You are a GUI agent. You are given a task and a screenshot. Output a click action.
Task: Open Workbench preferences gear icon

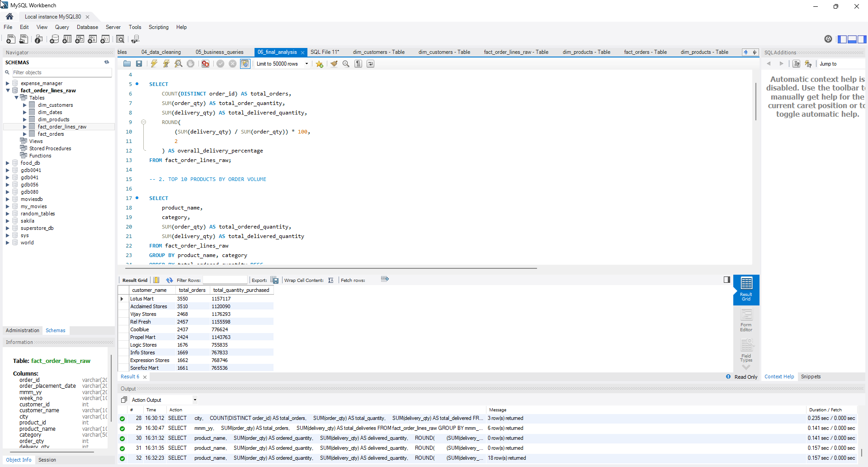pyautogui.click(x=828, y=39)
